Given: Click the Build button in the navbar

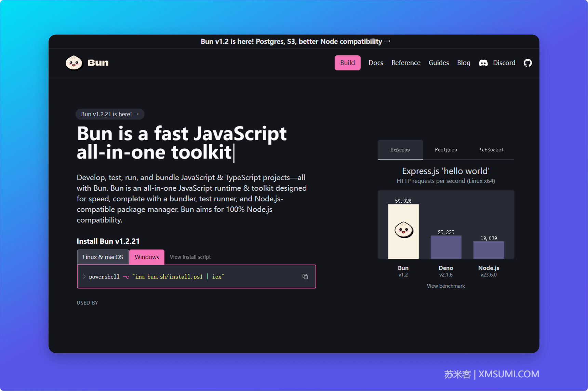Looking at the screenshot, I should pos(347,63).
